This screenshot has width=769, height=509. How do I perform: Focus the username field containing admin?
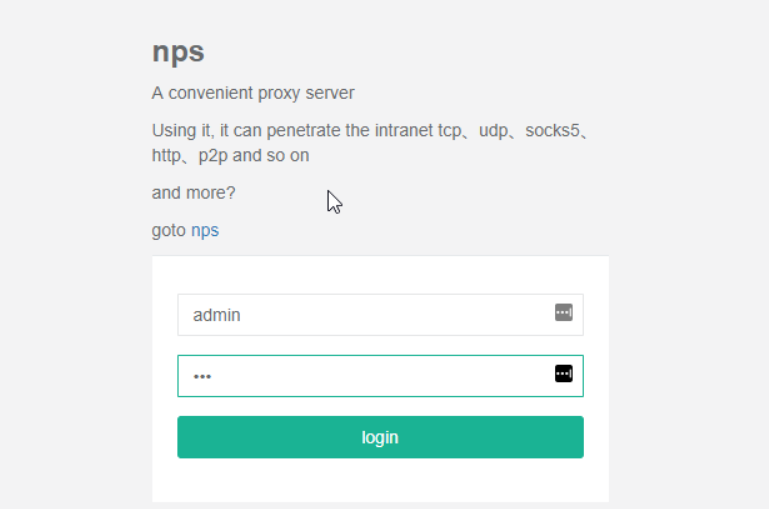(380, 315)
